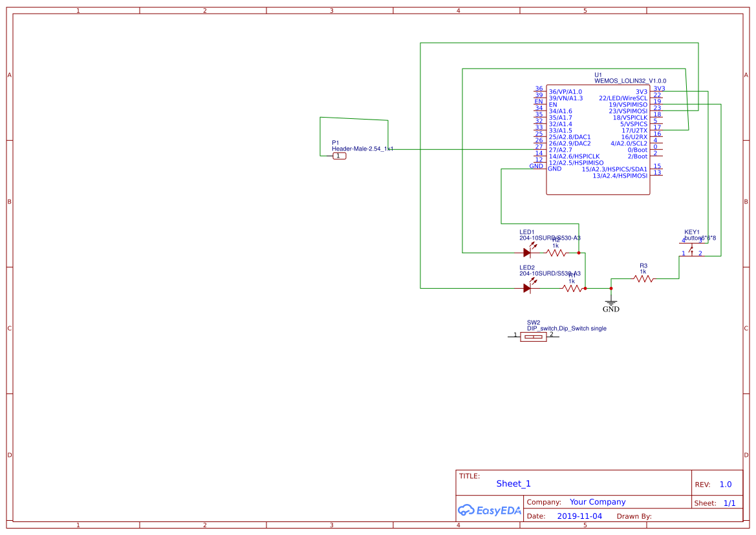Click the junction dot right of R2
756x535 pixels.
click(x=579, y=253)
